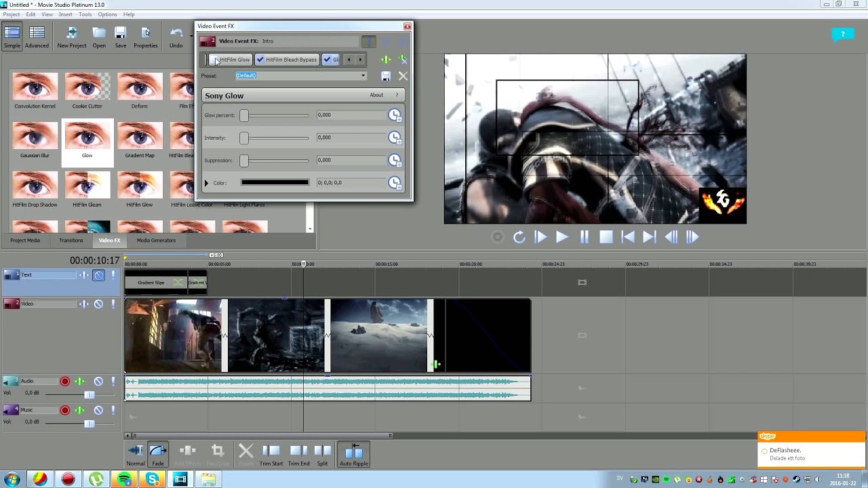The width and height of the screenshot is (868, 488).
Task: Pause the preview playback
Action: [584, 237]
